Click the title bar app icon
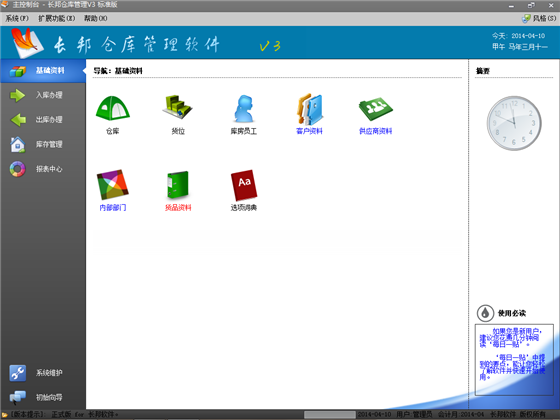560x420 pixels. pyautogui.click(x=5, y=5)
